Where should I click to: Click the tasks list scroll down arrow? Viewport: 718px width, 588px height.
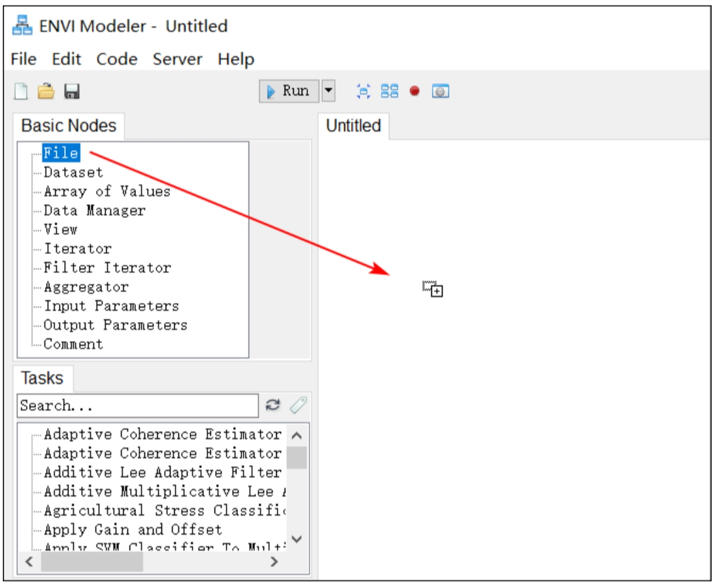coord(297,539)
